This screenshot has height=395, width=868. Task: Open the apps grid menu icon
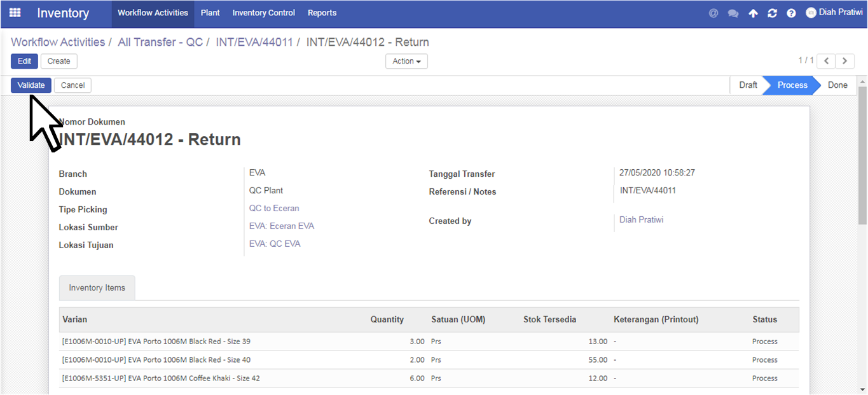15,13
